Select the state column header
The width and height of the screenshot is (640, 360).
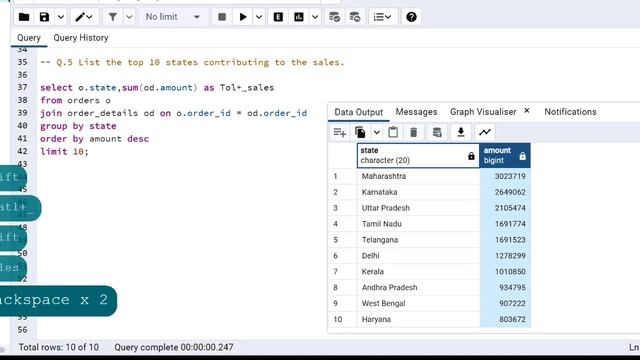coord(418,156)
